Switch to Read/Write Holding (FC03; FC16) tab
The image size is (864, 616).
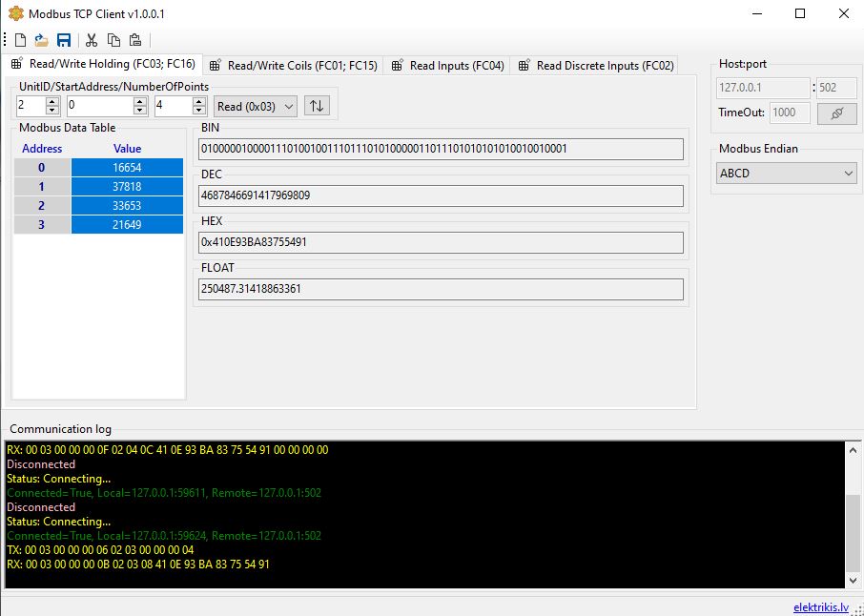click(104, 64)
